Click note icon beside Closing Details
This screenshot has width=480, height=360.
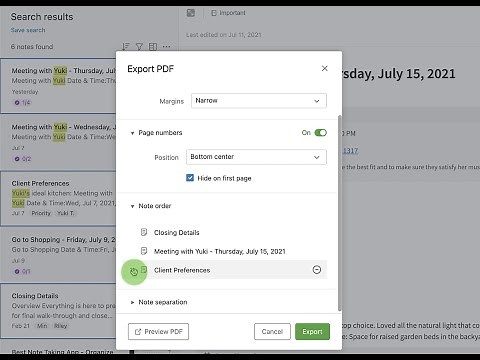(x=144, y=232)
